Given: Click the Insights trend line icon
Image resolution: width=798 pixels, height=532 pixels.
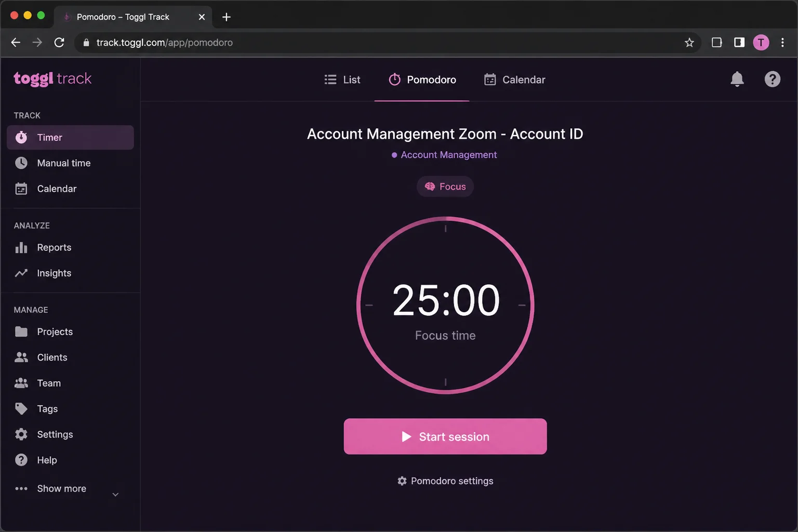Looking at the screenshot, I should [x=21, y=273].
